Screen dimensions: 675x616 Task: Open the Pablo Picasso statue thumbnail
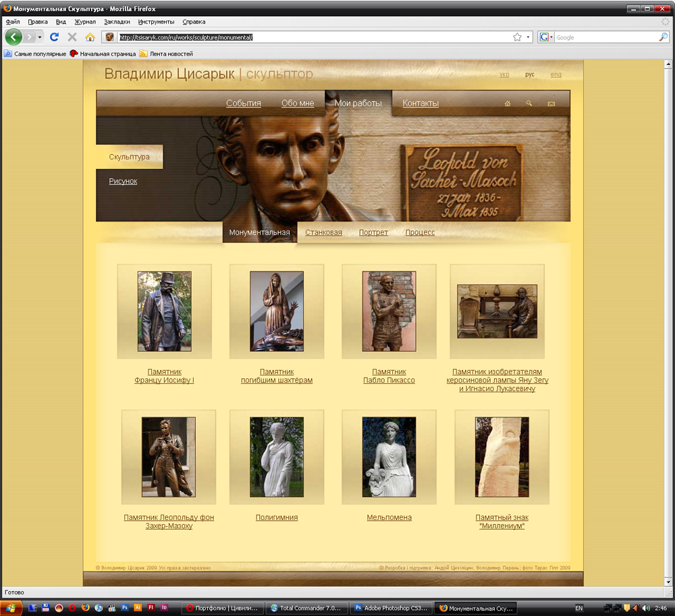(389, 311)
